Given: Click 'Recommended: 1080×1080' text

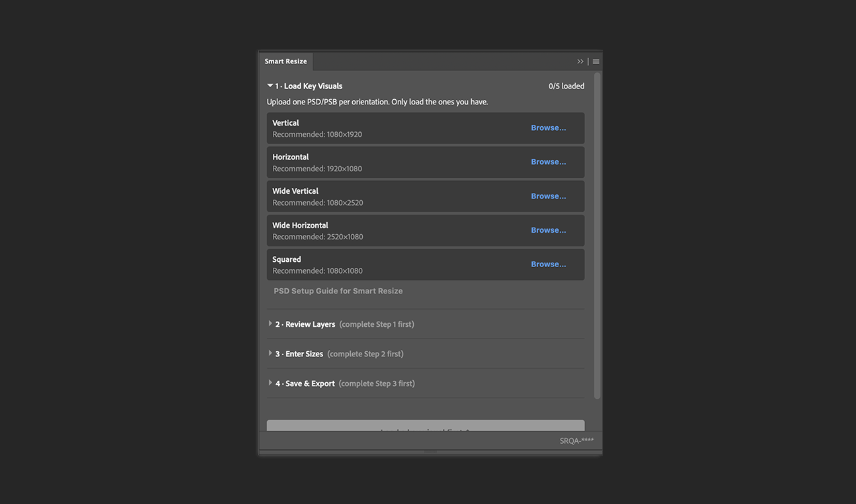Looking at the screenshot, I should click(x=317, y=271).
